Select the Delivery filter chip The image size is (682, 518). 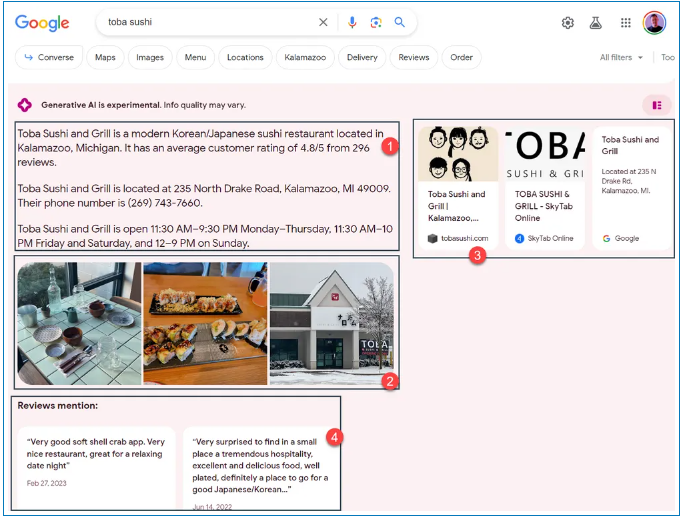[x=362, y=57]
